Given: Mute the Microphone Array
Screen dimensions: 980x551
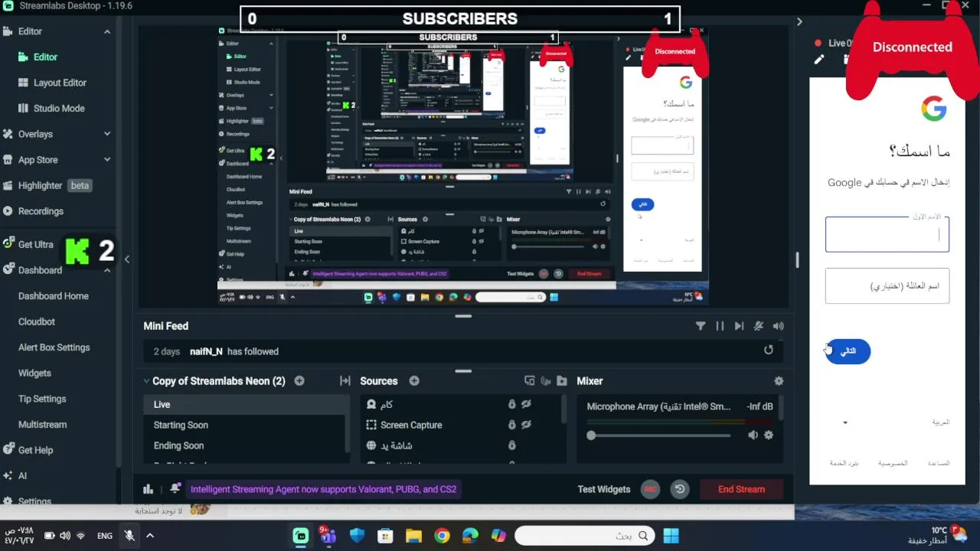Looking at the screenshot, I should pos(753,435).
